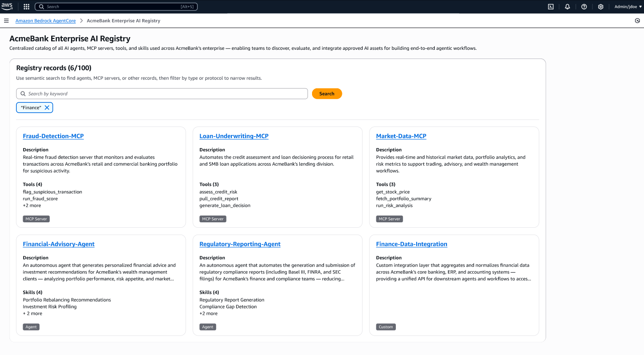Launch CloudShell from the top bar
644x355 pixels.
[x=551, y=6]
